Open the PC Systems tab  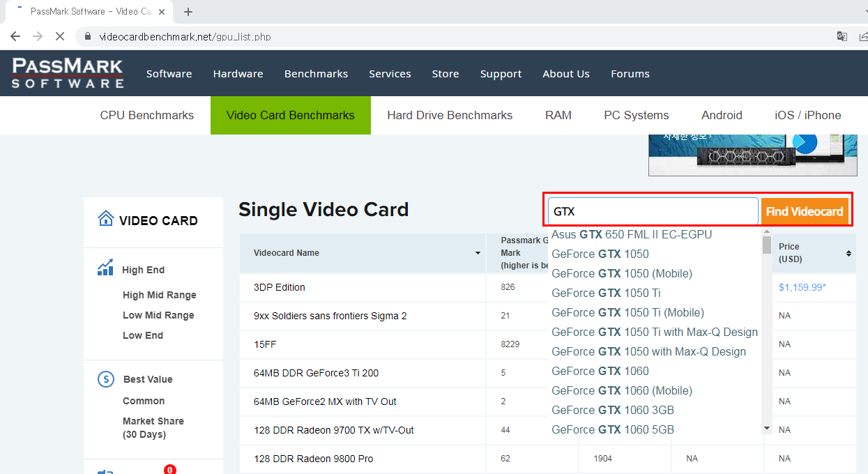pos(637,115)
